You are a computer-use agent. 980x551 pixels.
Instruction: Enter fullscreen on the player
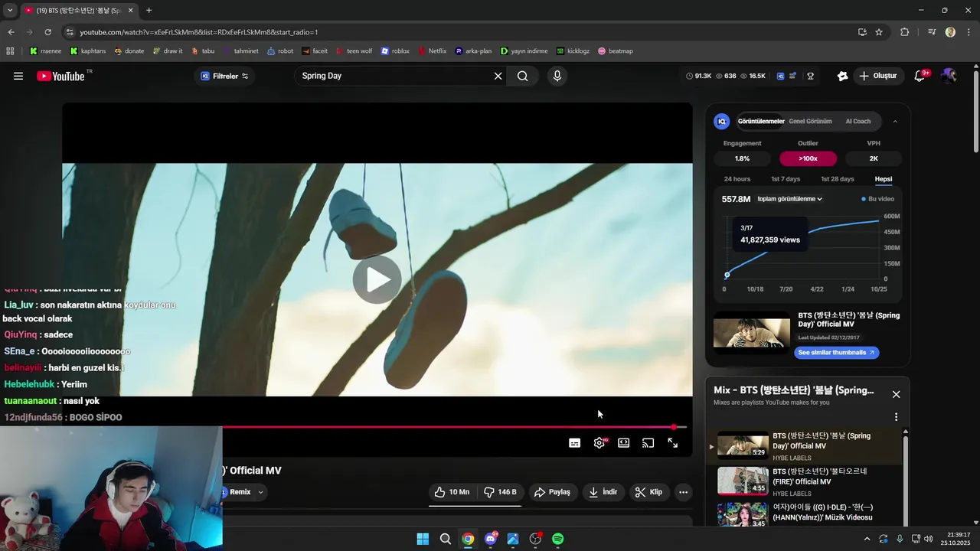672,443
